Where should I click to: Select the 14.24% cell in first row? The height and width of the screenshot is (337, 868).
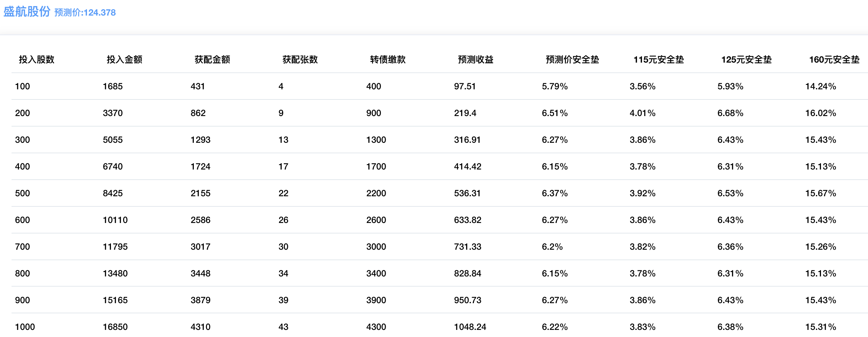(x=820, y=86)
